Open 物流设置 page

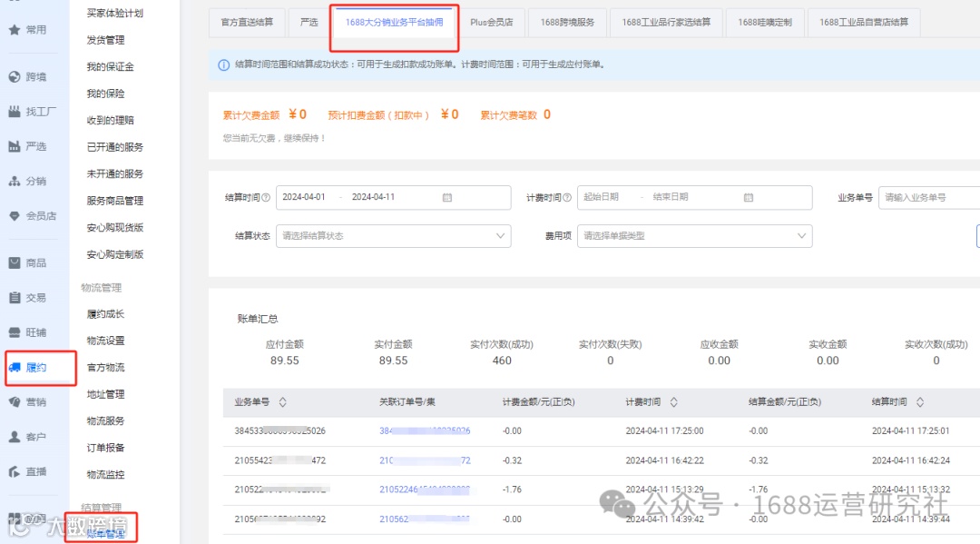coord(105,341)
